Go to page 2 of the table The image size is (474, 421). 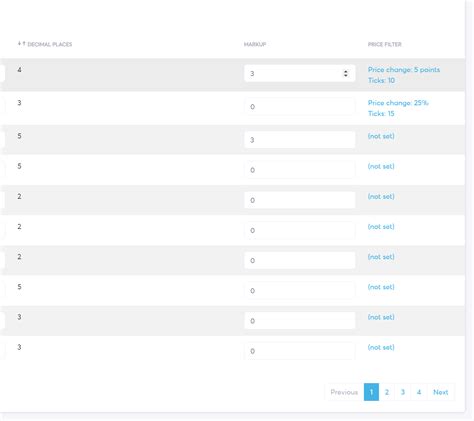pos(387,392)
